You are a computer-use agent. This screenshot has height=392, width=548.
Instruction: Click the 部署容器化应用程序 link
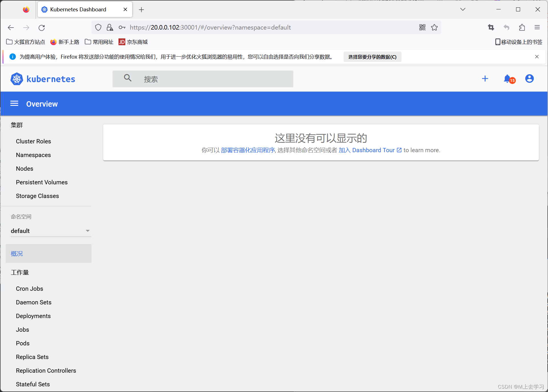point(248,150)
